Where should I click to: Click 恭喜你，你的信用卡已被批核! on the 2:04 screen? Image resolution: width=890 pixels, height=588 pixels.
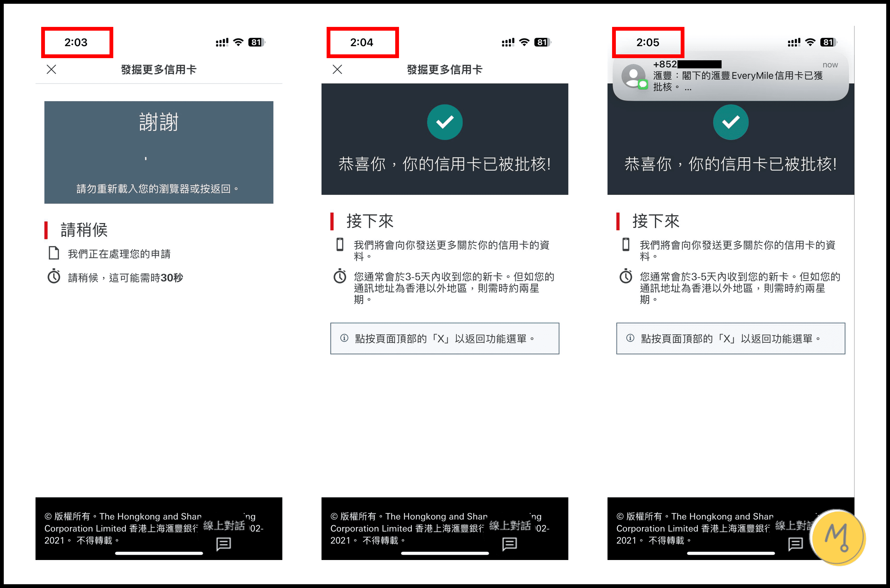click(x=445, y=164)
